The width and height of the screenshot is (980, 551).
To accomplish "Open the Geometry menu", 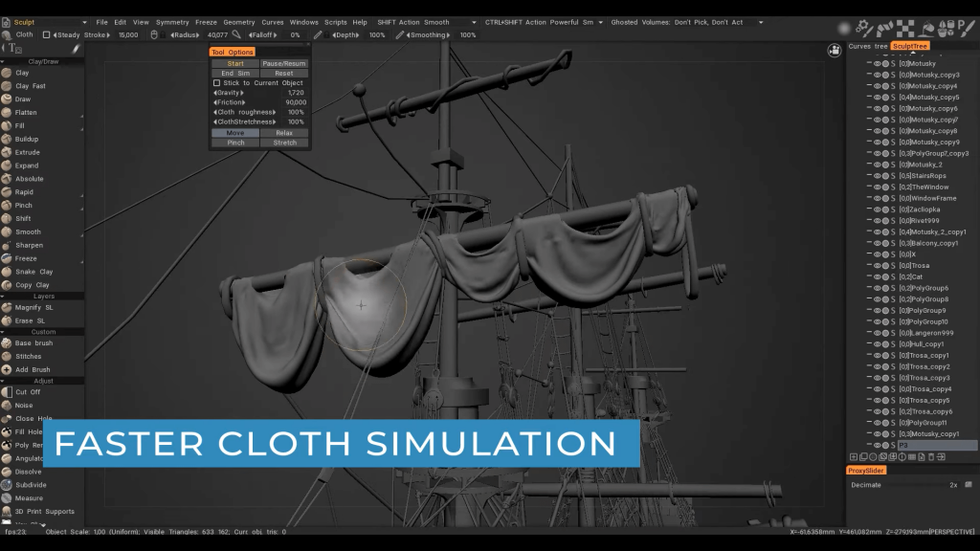I will tap(238, 22).
